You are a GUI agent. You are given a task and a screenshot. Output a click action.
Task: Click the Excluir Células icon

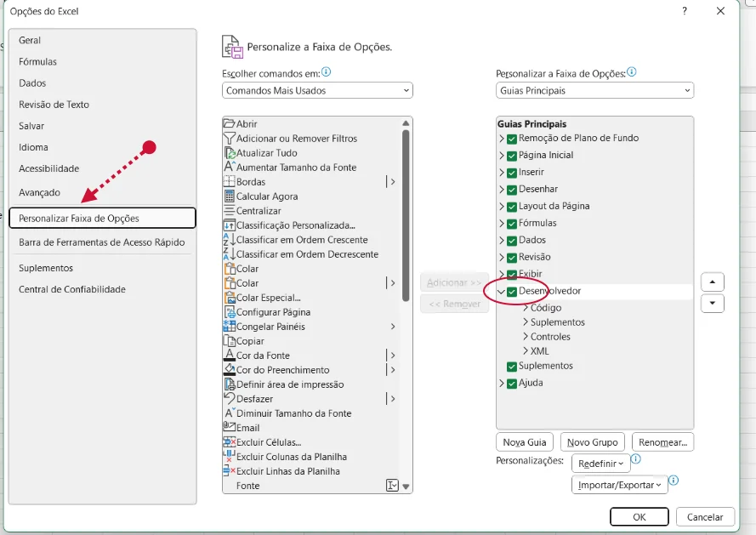pyautogui.click(x=229, y=442)
